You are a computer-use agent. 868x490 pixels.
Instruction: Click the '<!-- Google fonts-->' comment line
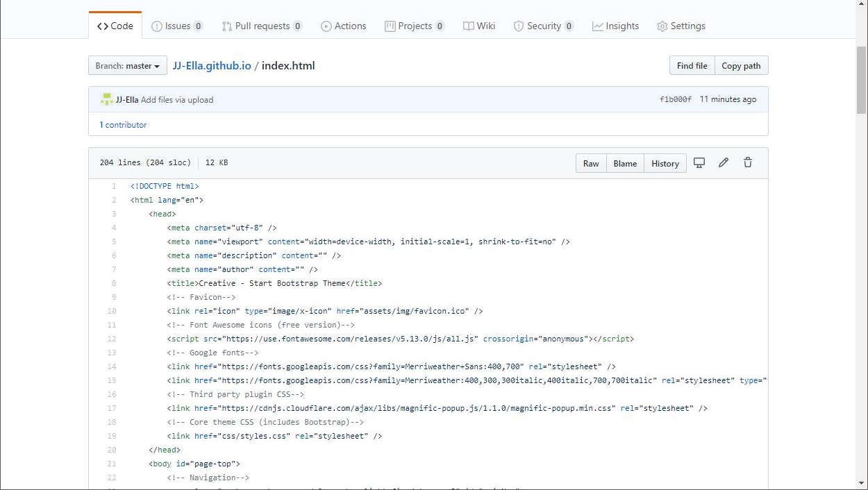click(x=212, y=353)
